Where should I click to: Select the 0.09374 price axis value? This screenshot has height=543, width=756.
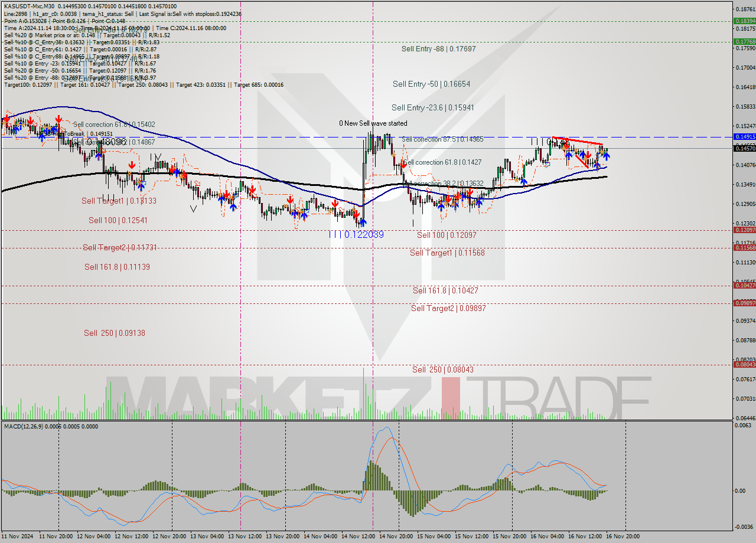pos(745,321)
